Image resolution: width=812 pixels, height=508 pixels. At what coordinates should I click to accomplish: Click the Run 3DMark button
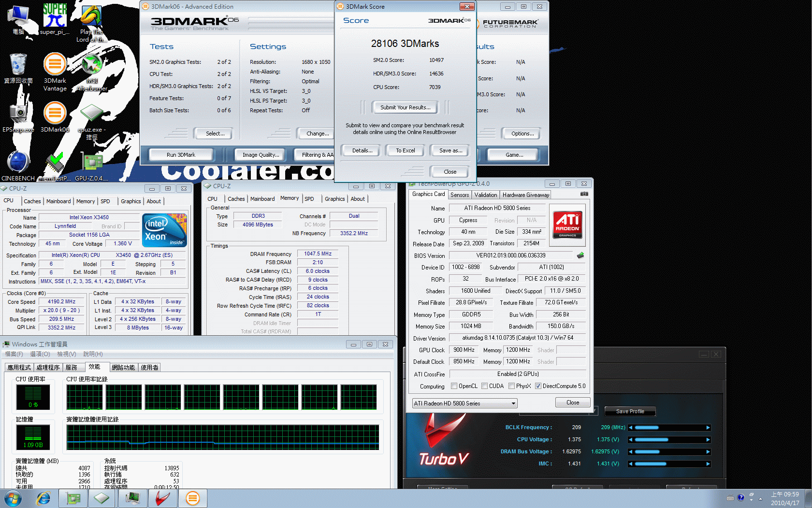coord(181,155)
